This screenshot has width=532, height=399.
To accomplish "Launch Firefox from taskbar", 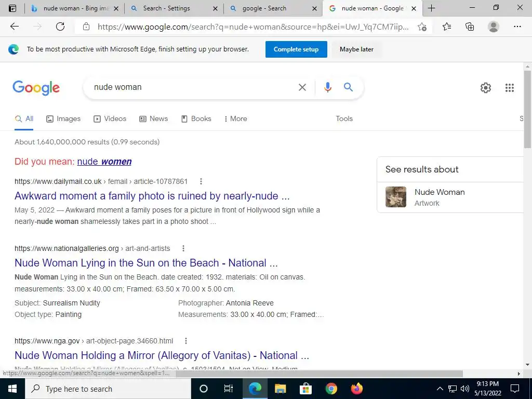I will click(356, 389).
